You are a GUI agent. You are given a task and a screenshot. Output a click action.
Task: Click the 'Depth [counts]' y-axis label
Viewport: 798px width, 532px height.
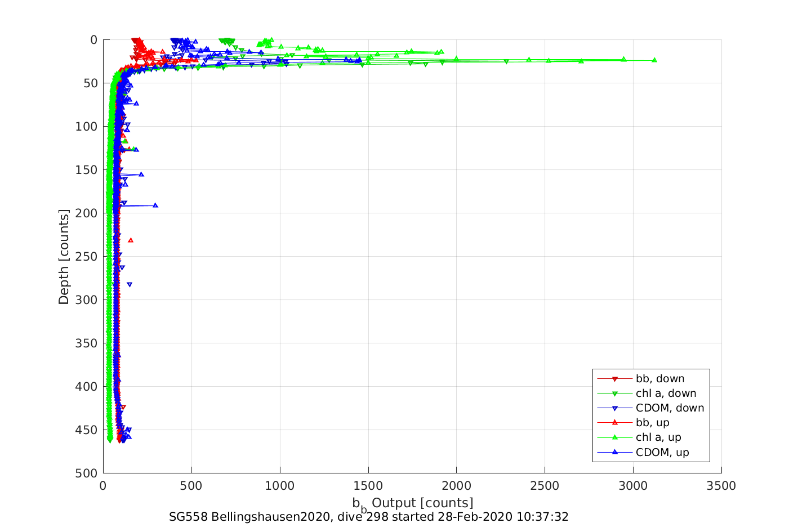point(64,257)
